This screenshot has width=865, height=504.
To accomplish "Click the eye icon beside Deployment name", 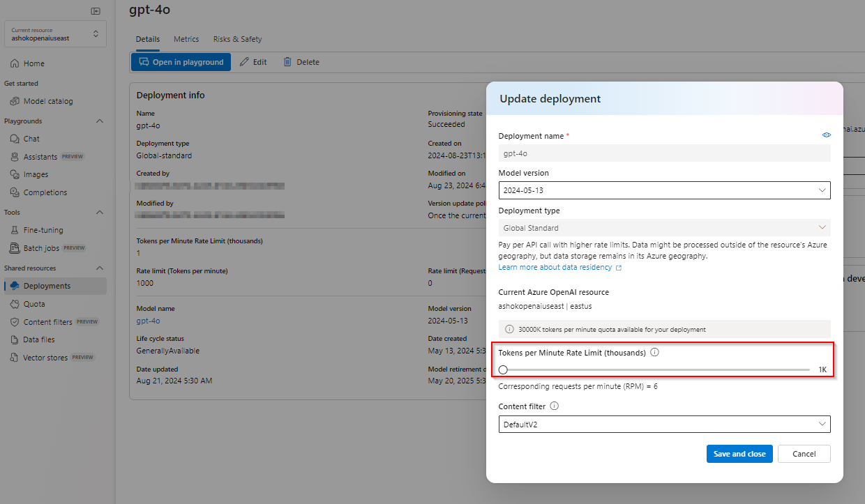I will tap(827, 135).
